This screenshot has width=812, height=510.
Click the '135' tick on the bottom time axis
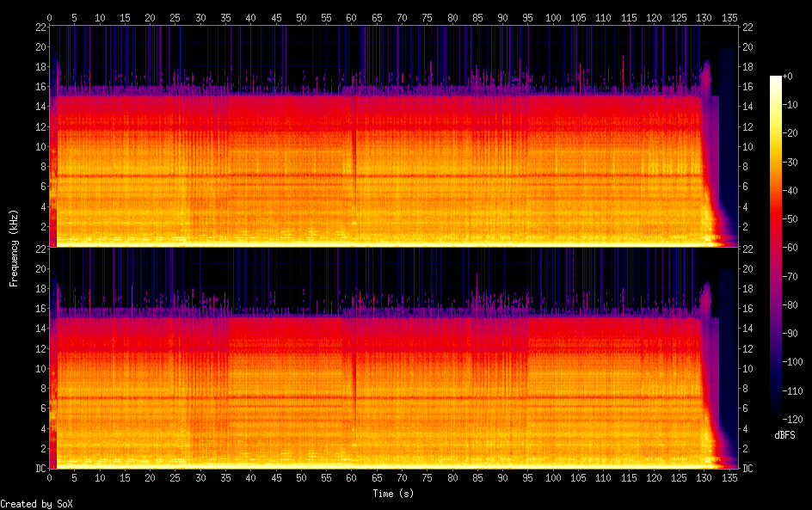pos(729,477)
